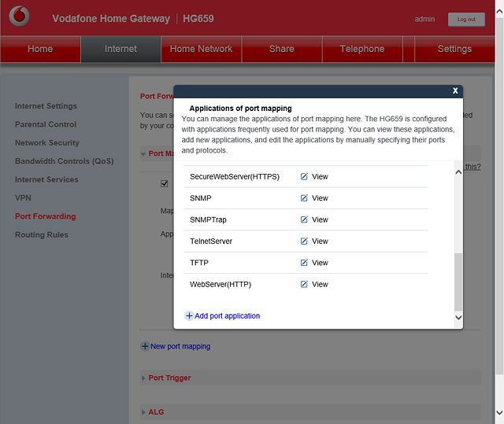Screen dimensions: 504x424
Task: Click dialog scrollbar down arrow
Action: pos(458,318)
